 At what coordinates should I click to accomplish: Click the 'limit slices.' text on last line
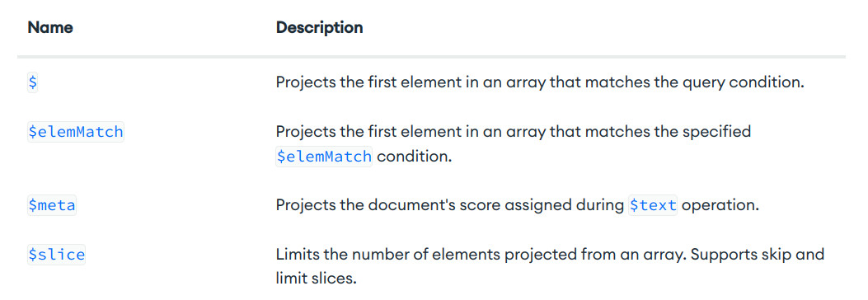[x=316, y=278]
